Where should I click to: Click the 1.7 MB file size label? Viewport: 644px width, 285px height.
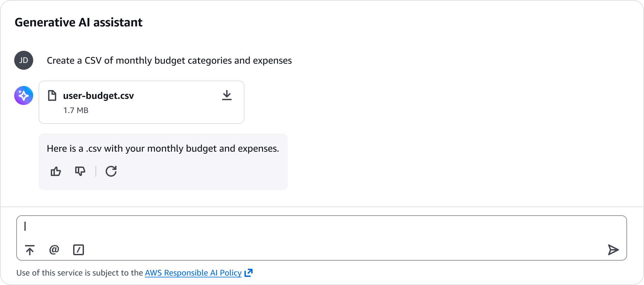[x=76, y=110]
